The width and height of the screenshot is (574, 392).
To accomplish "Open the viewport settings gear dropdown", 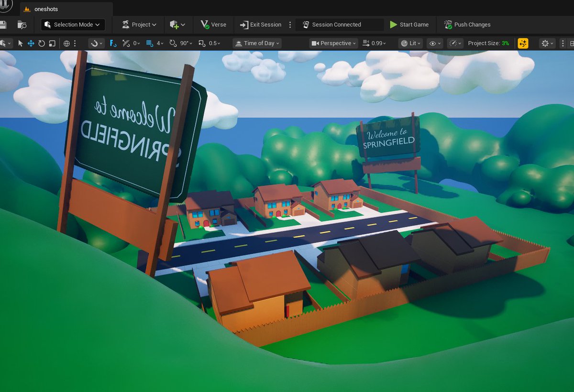I will click(547, 43).
